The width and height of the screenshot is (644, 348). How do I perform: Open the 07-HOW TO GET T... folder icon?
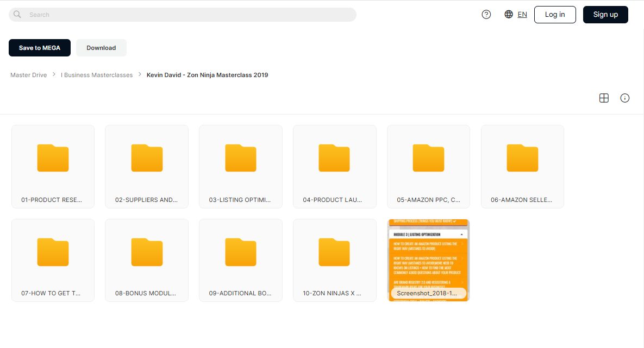[53, 252]
